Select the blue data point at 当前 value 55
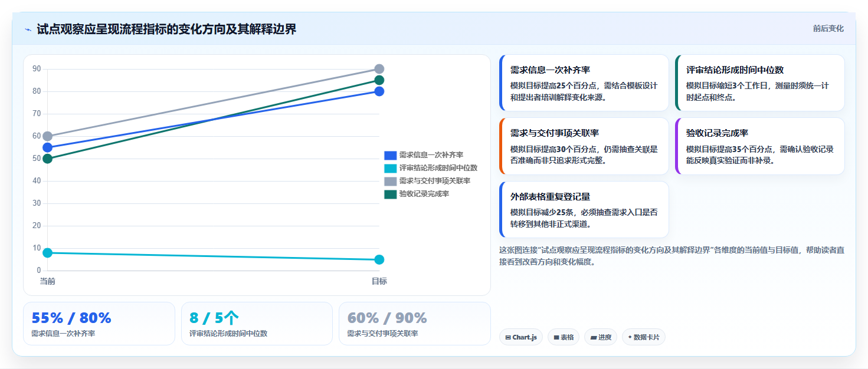Image resolution: width=868 pixels, height=369 pixels. [x=48, y=147]
